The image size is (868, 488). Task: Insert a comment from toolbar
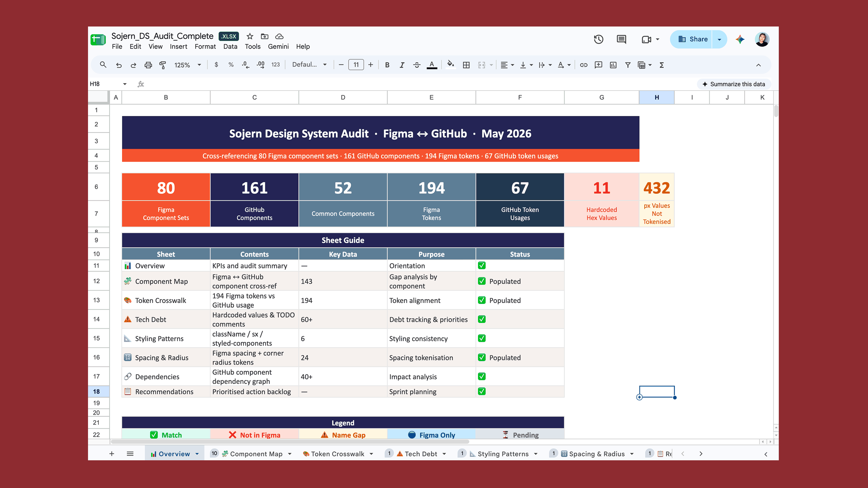pos(599,65)
